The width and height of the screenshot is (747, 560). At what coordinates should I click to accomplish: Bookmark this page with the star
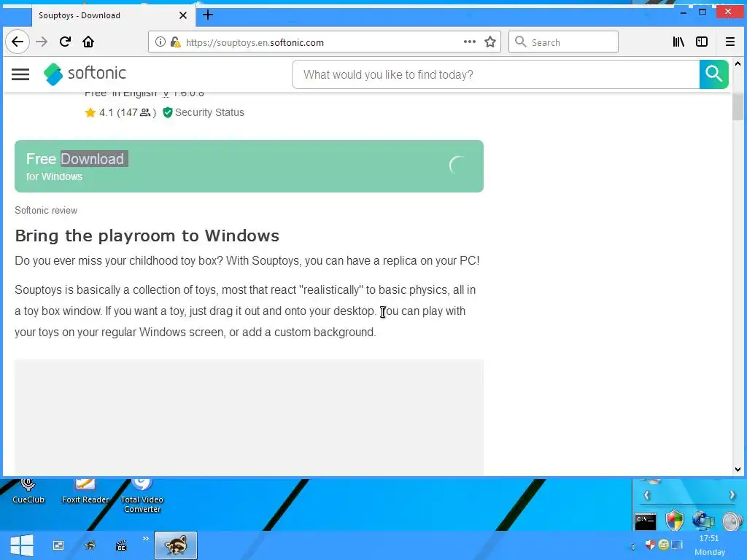[x=490, y=42]
